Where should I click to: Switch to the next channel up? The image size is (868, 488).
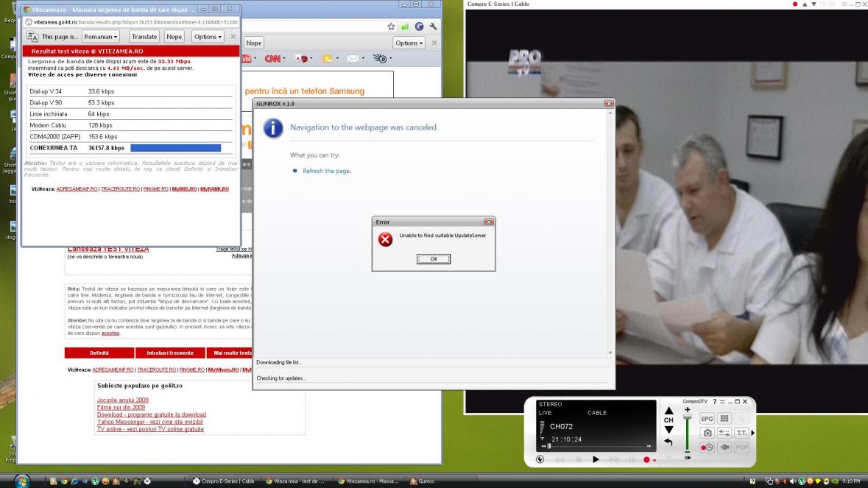pyautogui.click(x=668, y=411)
